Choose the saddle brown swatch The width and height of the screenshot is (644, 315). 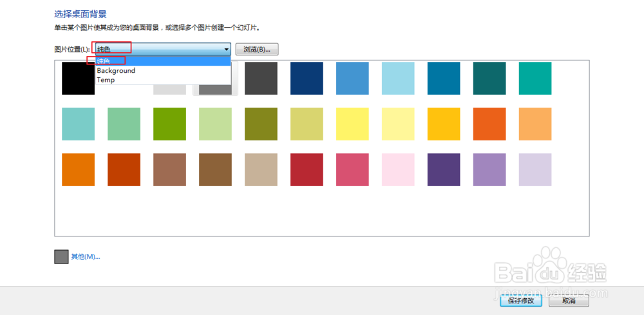[x=215, y=169]
